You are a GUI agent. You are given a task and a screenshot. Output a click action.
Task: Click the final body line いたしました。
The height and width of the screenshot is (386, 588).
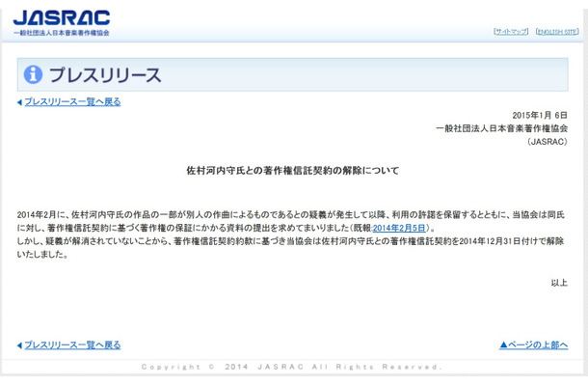[42, 254]
